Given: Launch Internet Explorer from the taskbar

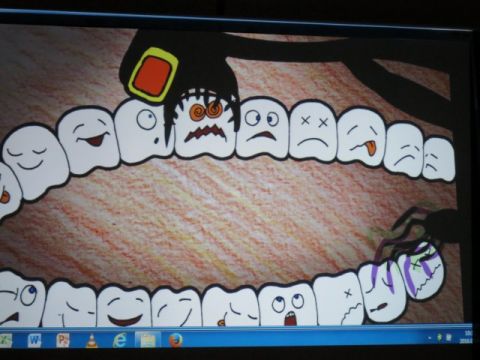Looking at the screenshot, I should (x=120, y=340).
